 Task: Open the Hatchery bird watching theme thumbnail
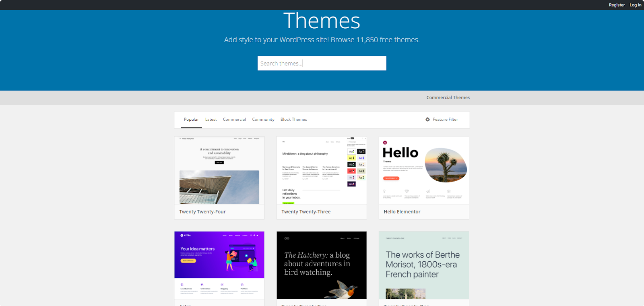pos(322,265)
